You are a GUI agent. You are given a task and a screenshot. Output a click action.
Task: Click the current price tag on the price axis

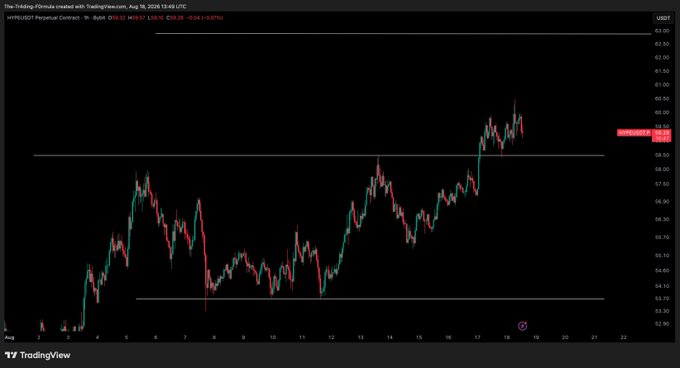click(662, 136)
